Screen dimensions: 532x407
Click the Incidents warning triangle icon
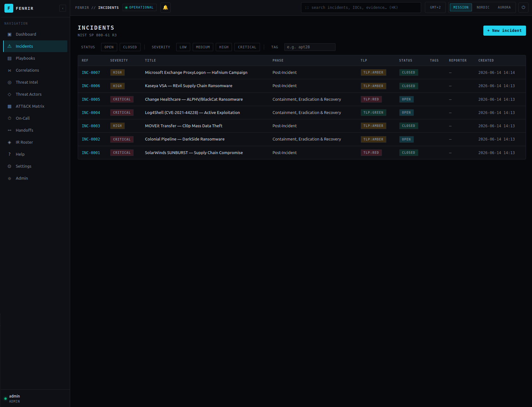(x=9, y=46)
